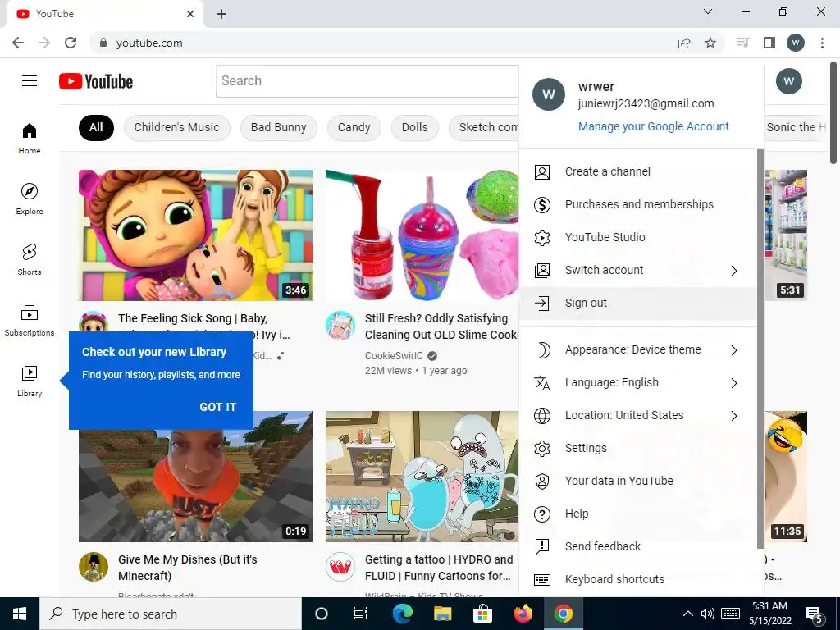
Task: Open the Windows notification center
Action: point(815,614)
